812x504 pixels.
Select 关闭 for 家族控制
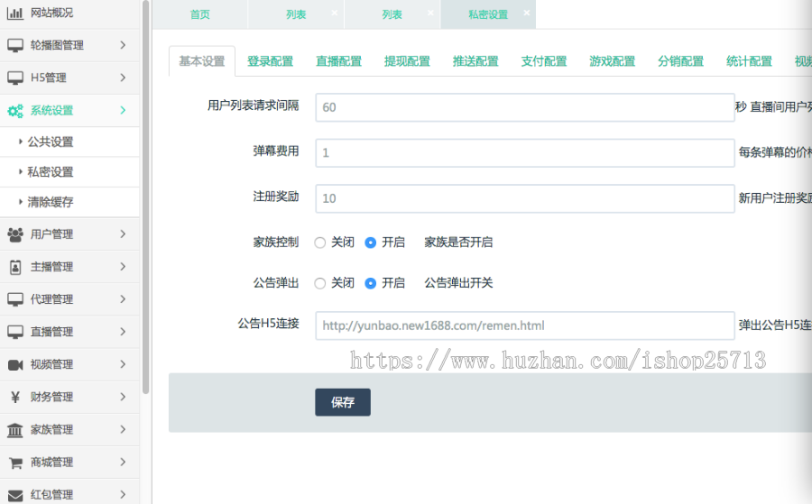coord(320,243)
